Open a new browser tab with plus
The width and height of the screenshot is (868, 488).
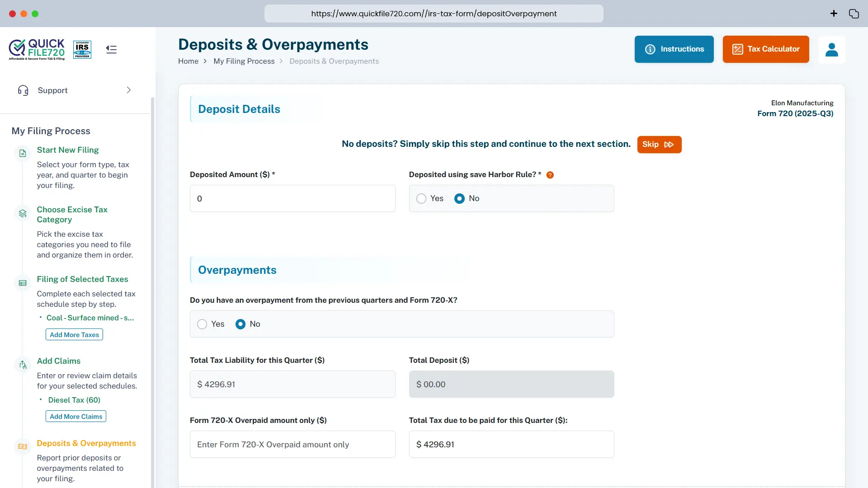pos(834,14)
